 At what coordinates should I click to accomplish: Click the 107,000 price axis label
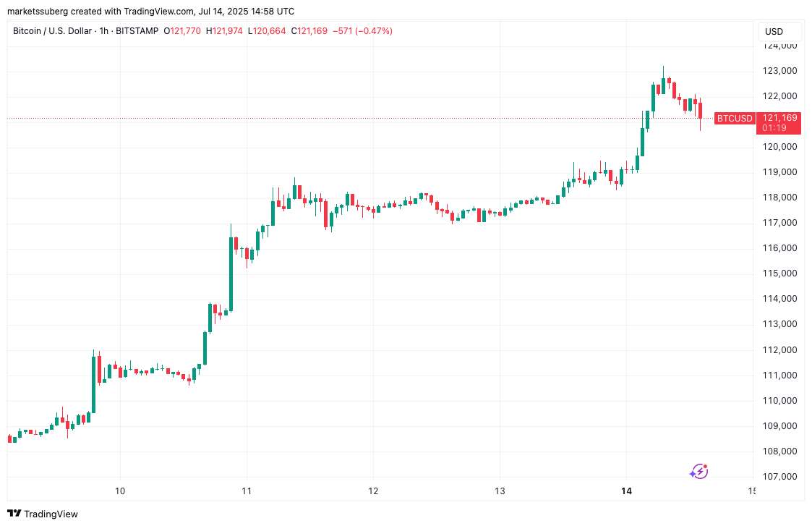[x=780, y=476]
